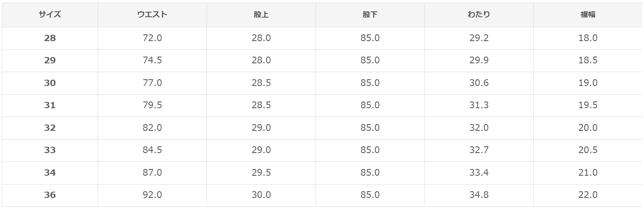Select the 裾幅 value 22.0
Viewport: 644px width, 208px height.
[588, 195]
